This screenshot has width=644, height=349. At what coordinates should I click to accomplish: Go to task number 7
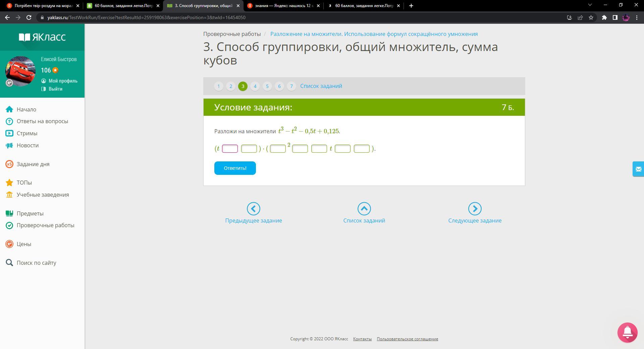291,86
